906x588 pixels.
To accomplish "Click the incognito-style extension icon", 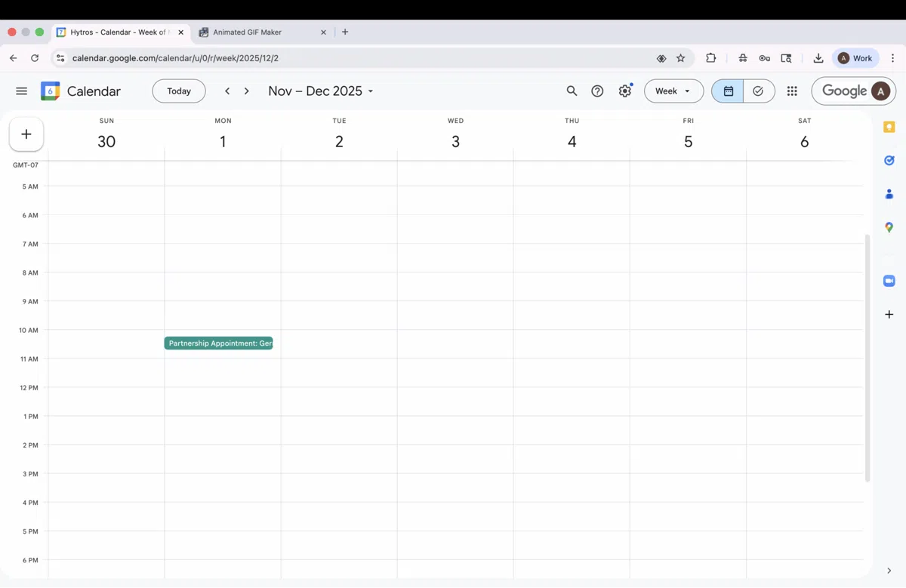I will [743, 58].
